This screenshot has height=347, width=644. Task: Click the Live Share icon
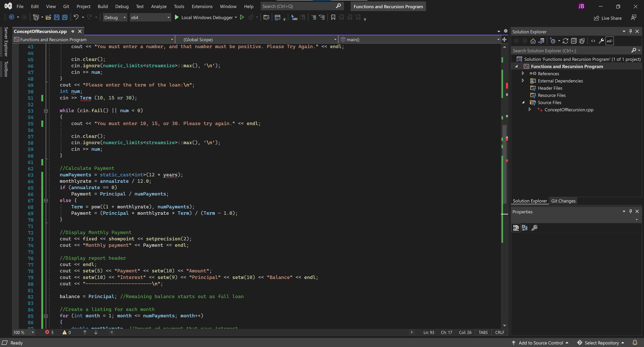point(597,18)
